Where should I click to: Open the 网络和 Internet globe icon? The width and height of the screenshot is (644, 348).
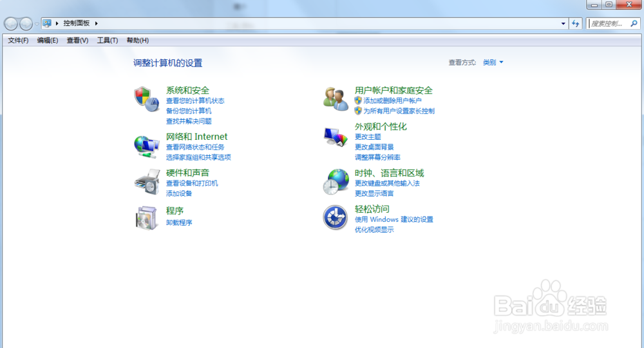[147, 146]
